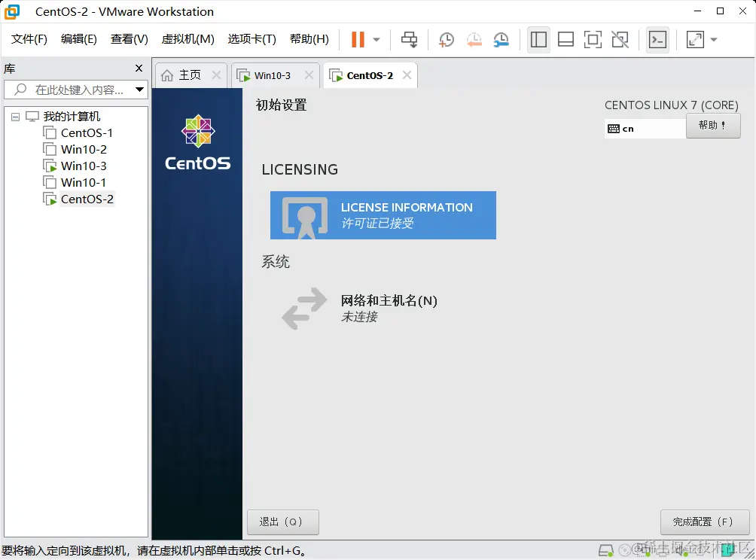The height and width of the screenshot is (560, 756).
Task: Toggle the library sidebar view icon
Action: (538, 40)
